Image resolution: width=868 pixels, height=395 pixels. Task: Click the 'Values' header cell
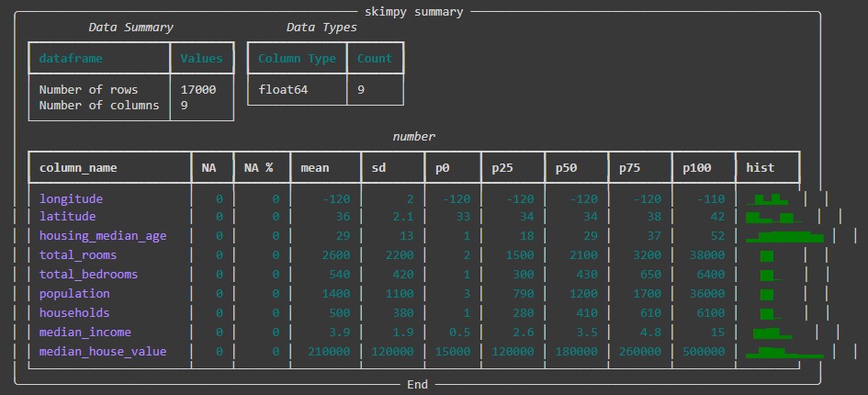click(x=201, y=58)
